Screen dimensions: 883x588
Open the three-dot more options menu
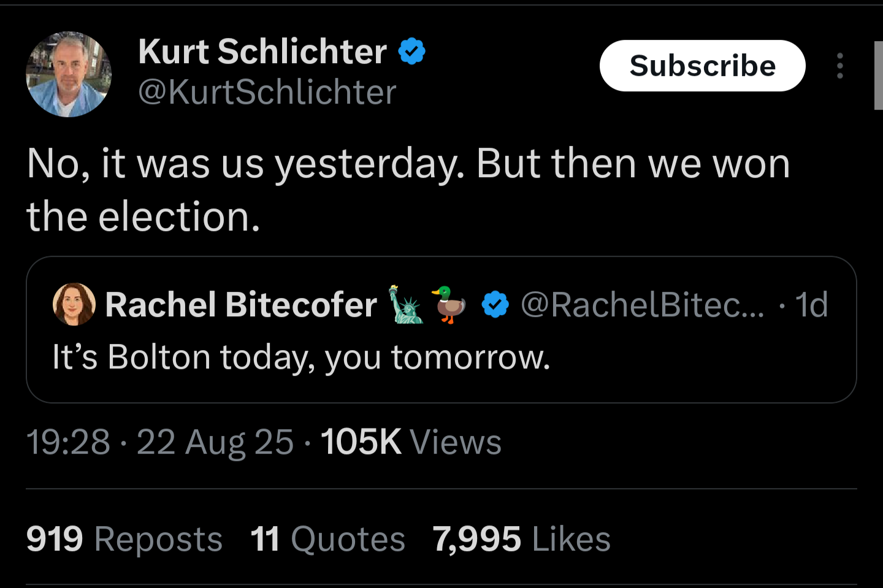click(x=839, y=66)
